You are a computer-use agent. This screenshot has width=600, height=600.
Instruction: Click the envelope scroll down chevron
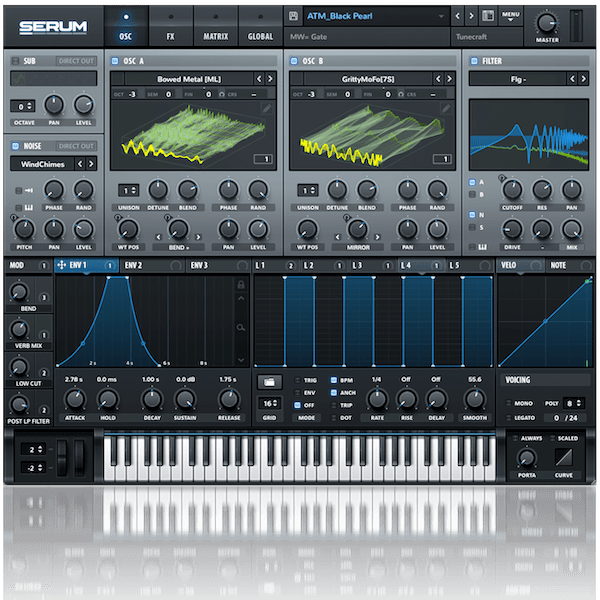(x=241, y=360)
